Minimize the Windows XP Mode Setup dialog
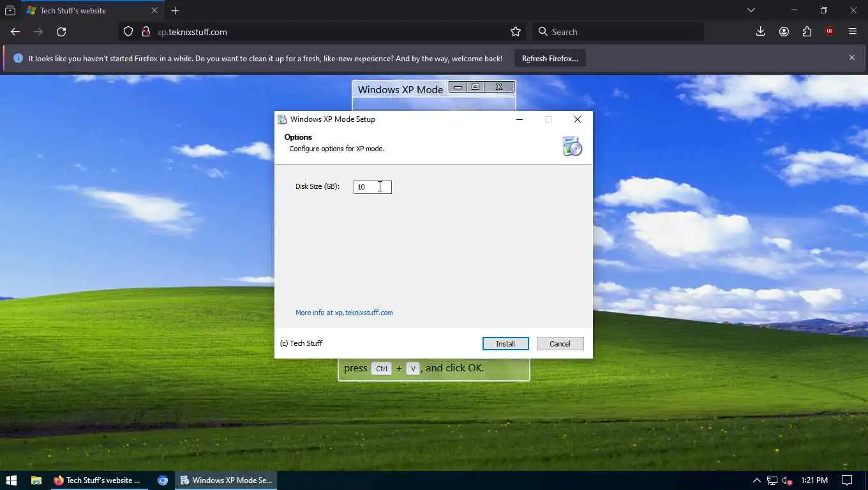 (520, 119)
